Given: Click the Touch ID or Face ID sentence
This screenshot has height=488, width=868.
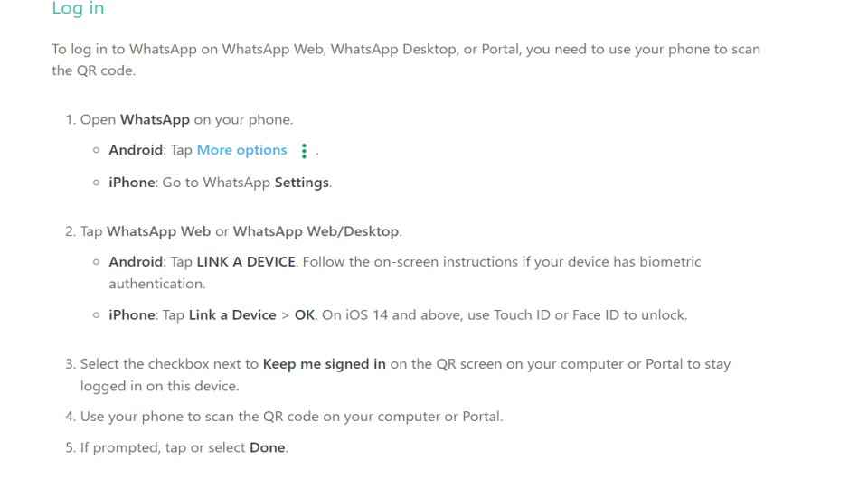Looking at the screenshot, I should click(505, 314).
